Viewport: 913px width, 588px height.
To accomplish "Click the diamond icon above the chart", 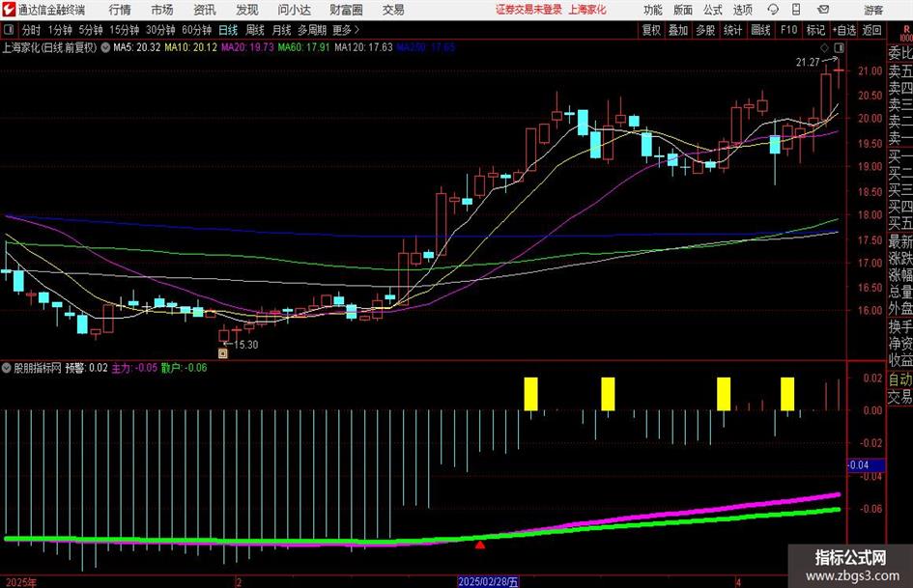I will pos(824,47).
